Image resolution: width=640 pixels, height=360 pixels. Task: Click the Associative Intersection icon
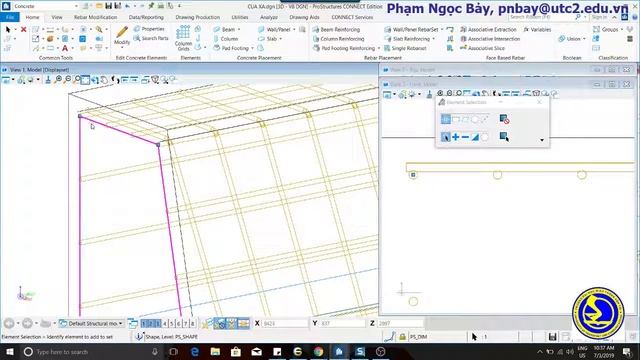point(463,39)
